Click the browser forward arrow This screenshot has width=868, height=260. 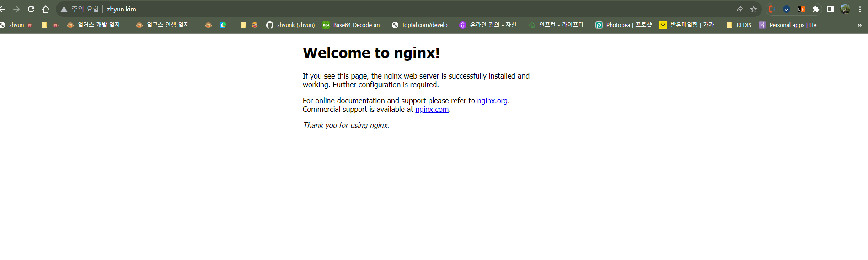16,9
